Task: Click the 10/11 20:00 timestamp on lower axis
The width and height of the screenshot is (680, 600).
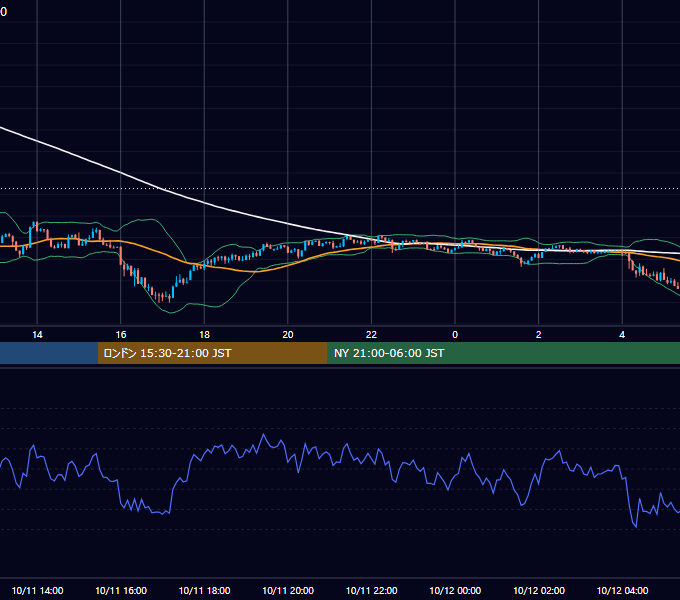Action: pyautogui.click(x=288, y=590)
